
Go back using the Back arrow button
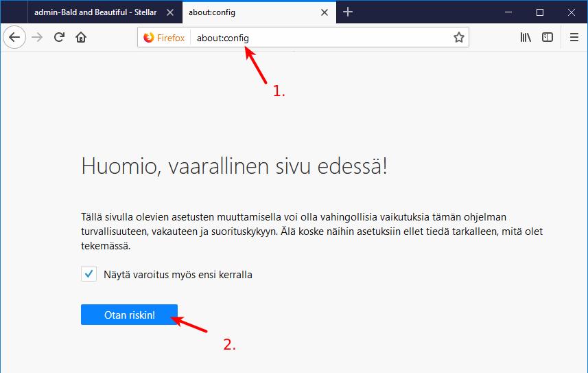click(14, 38)
